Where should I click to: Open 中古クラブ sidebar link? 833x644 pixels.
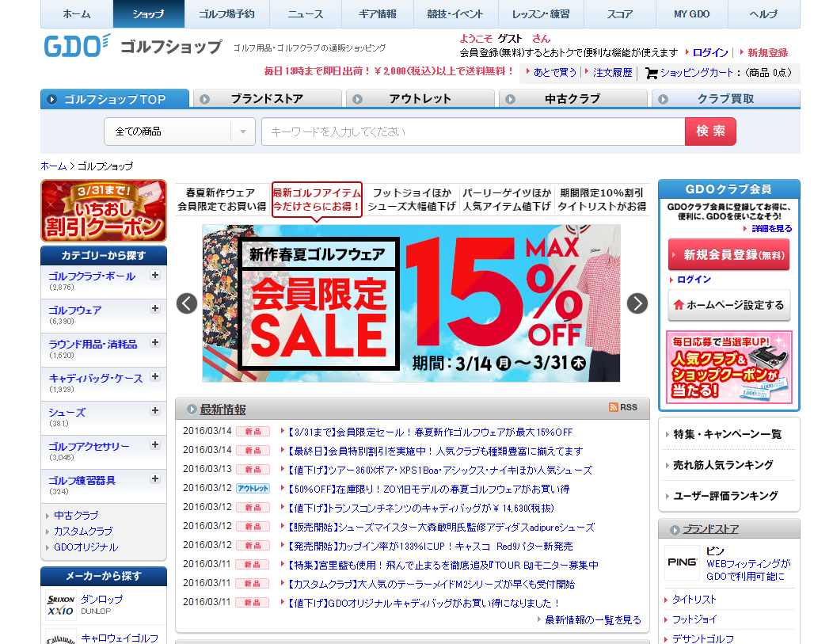[x=76, y=516]
